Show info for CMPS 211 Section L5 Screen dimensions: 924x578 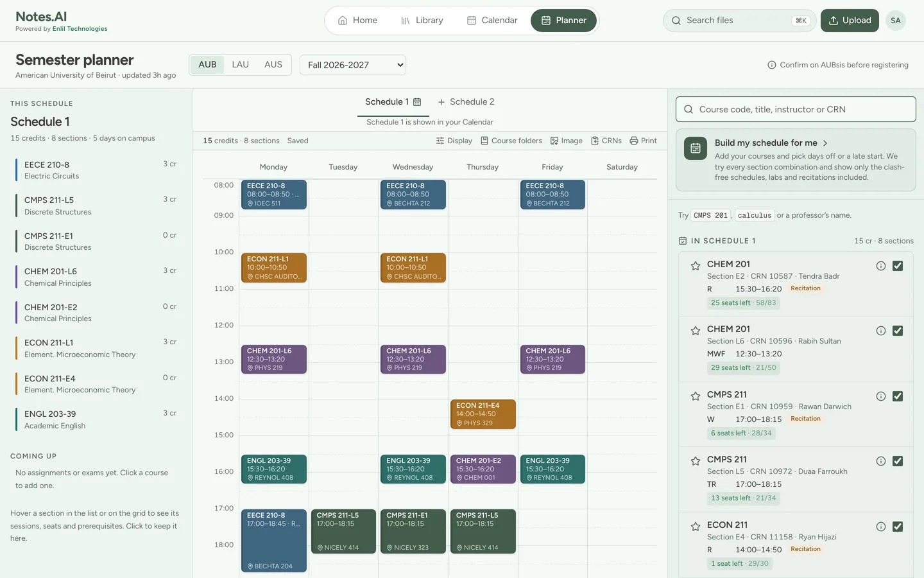[881, 461]
